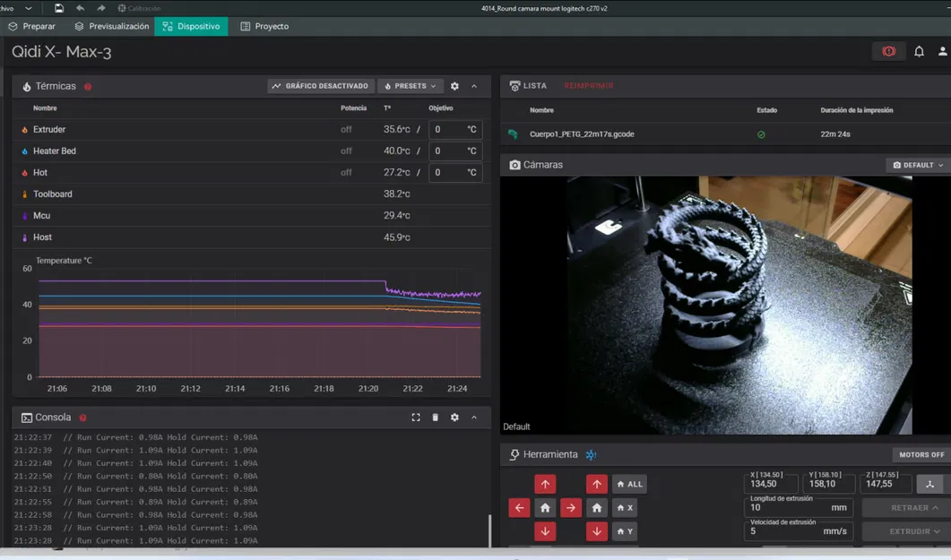Click the home ALL button

[x=628, y=485]
